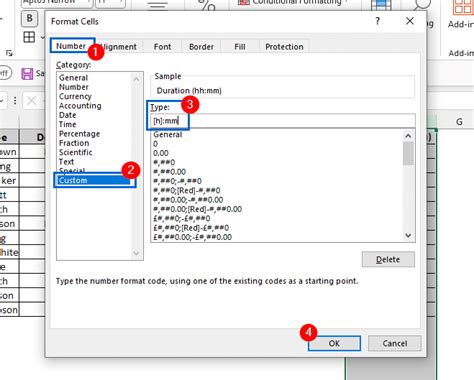Click the Help question mark icon
Viewport: 474px width, 380px height.
(377, 21)
